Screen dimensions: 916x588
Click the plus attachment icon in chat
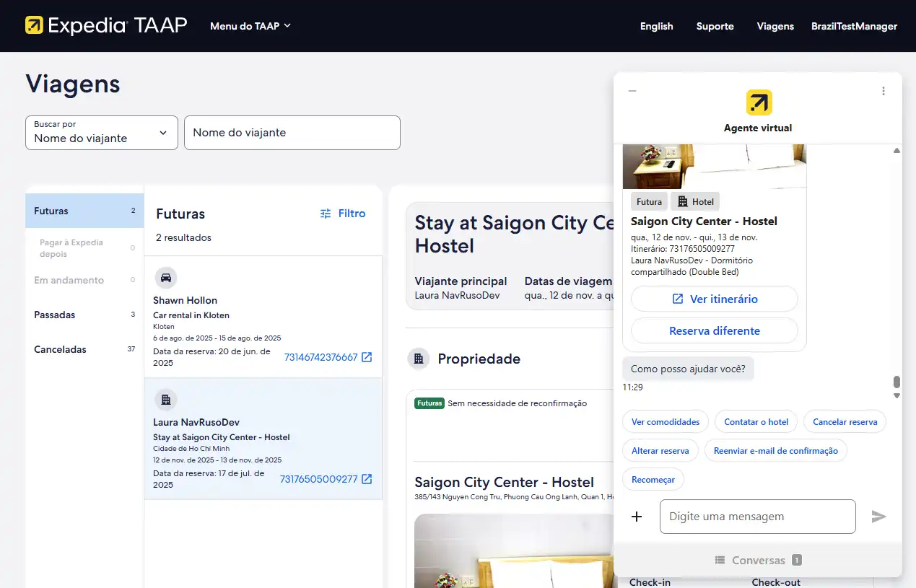coord(637,517)
